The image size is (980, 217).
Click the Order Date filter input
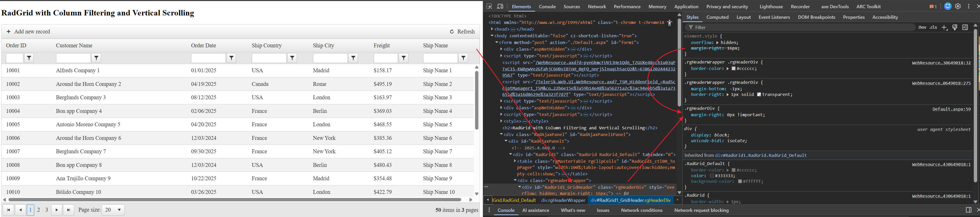tap(208, 58)
